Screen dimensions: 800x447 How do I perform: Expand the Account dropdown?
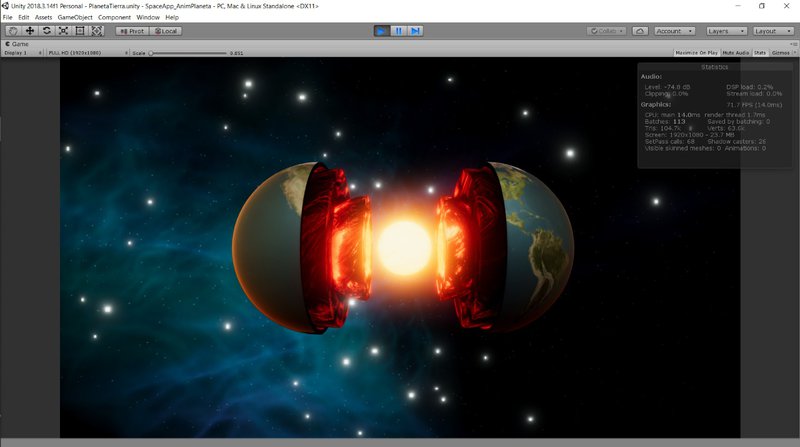coord(675,31)
